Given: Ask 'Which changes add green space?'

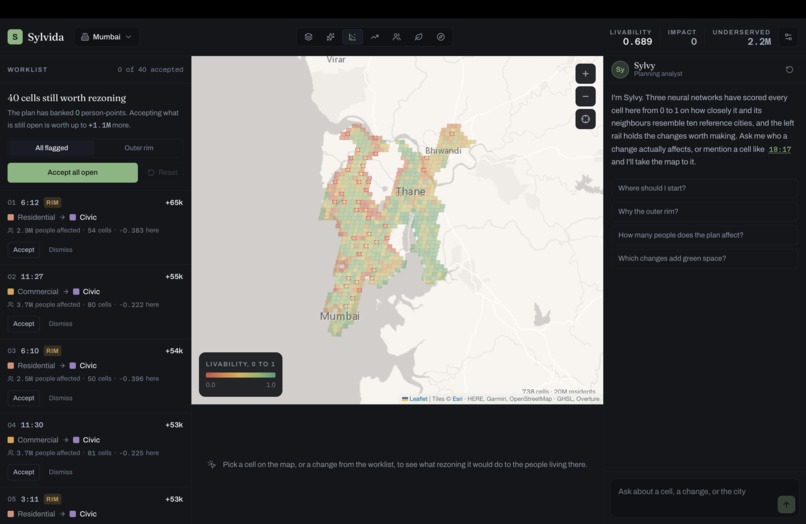Looking at the screenshot, I should pos(704,258).
